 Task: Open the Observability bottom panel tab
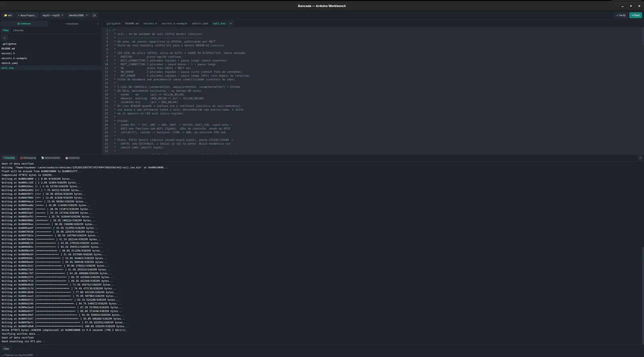tap(51, 158)
